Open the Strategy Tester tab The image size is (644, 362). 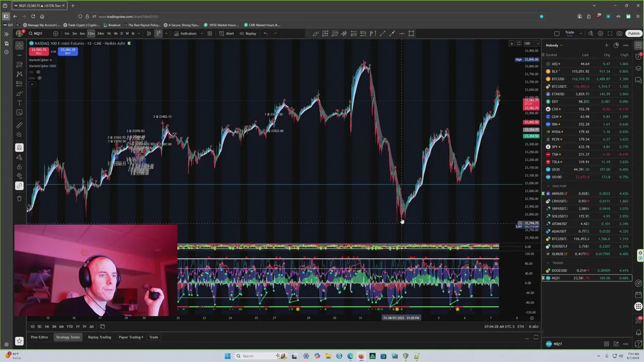(68, 337)
